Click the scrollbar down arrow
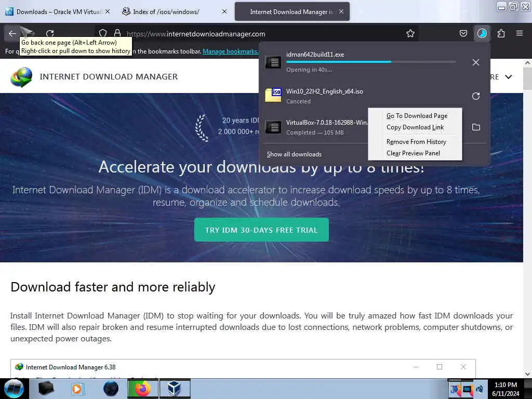Image resolution: width=532 pixels, height=399 pixels. click(527, 374)
